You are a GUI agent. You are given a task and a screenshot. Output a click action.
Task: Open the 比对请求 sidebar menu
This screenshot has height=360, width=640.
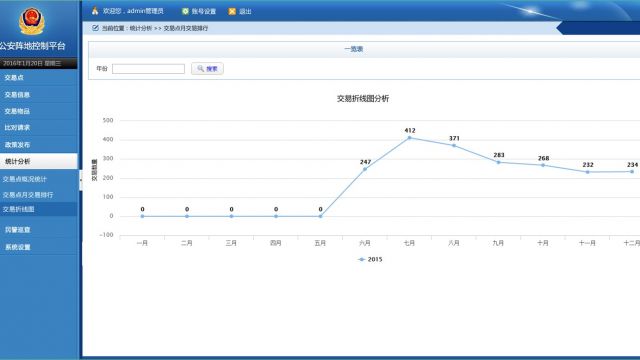[x=39, y=128]
